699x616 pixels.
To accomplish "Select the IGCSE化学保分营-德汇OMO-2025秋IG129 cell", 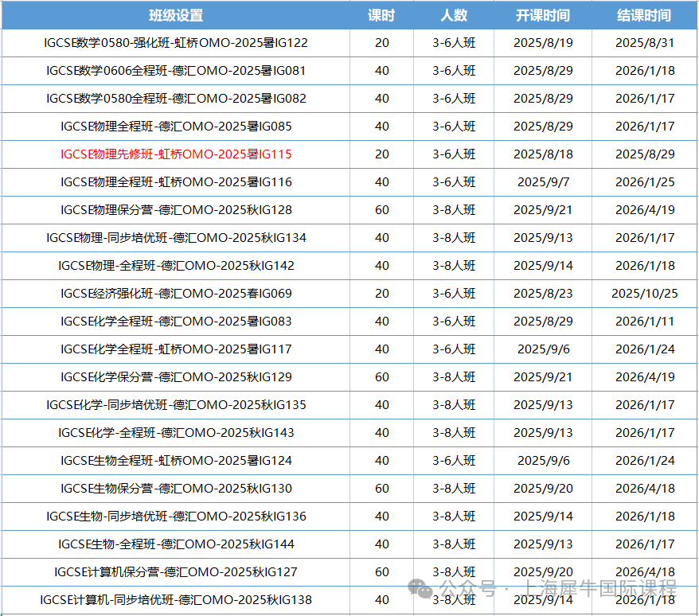I will (x=176, y=377).
